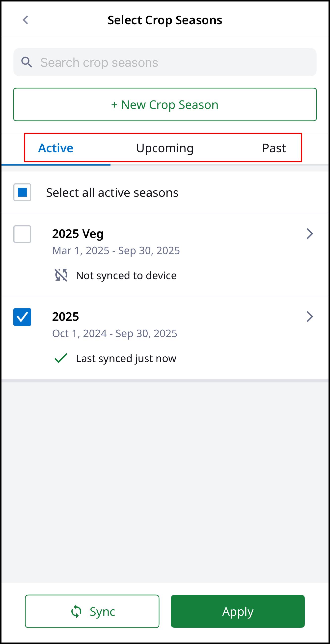Focus the Search crop seasons field

175,62
